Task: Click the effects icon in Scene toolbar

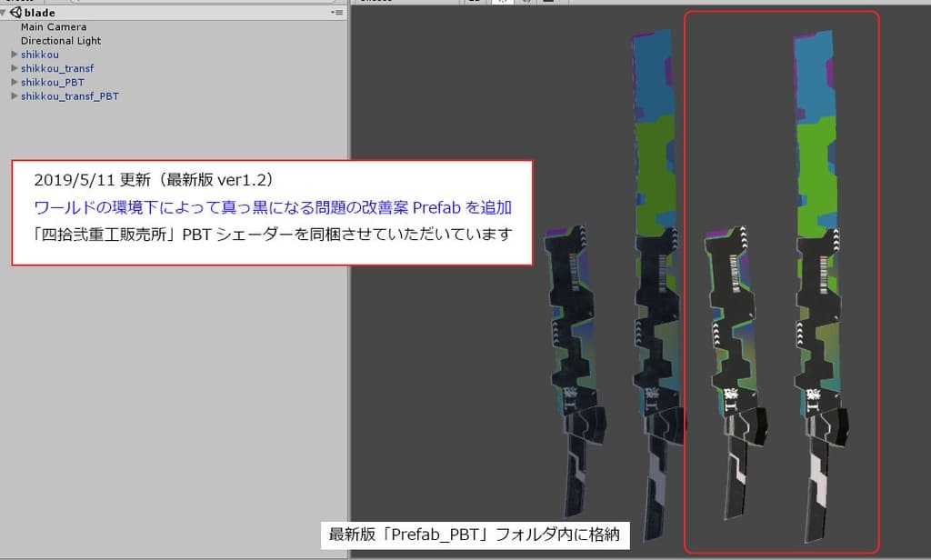Action: point(549,3)
